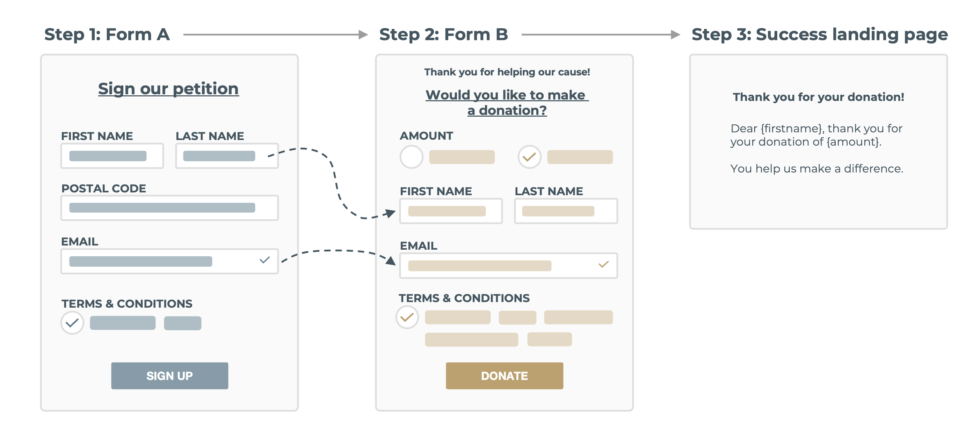Click Form A email input field
The height and width of the screenshot is (440, 980).
click(170, 261)
